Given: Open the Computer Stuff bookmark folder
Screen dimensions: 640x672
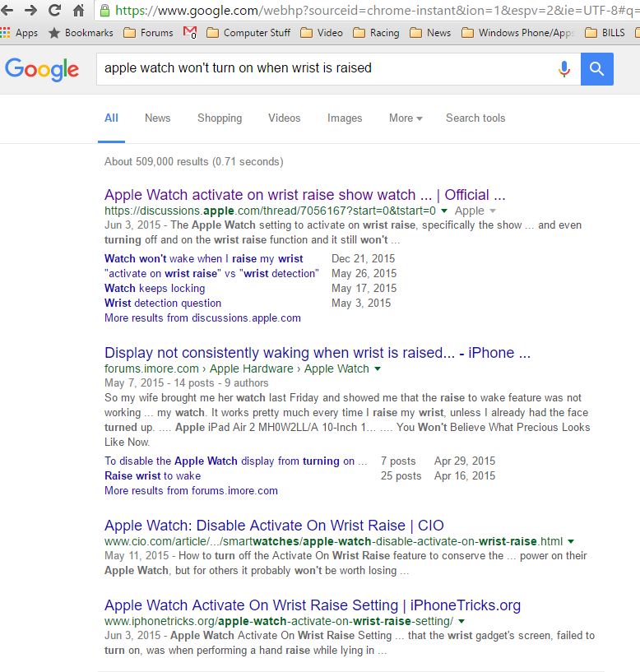Looking at the screenshot, I should 248,33.
